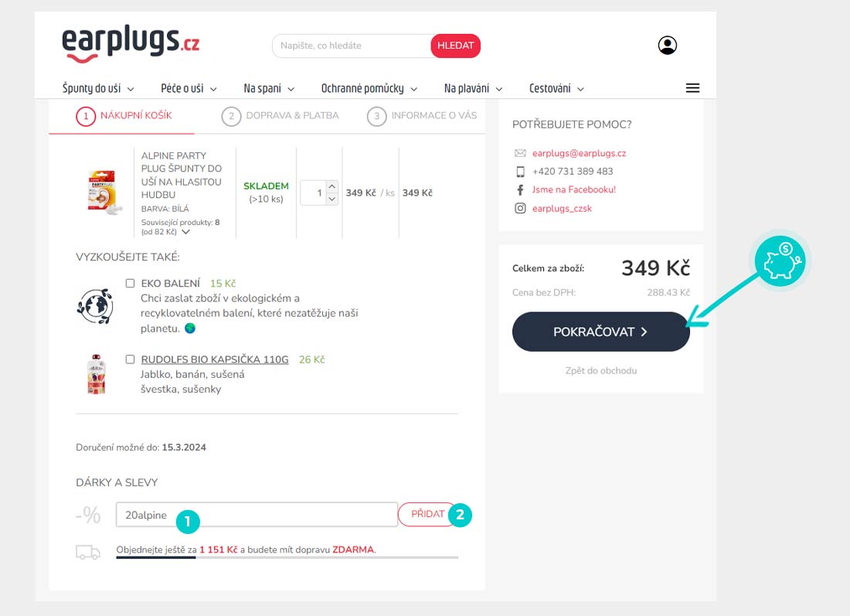Click the Přidat discount button
Viewport: 850px width, 616px height.
[x=427, y=514]
